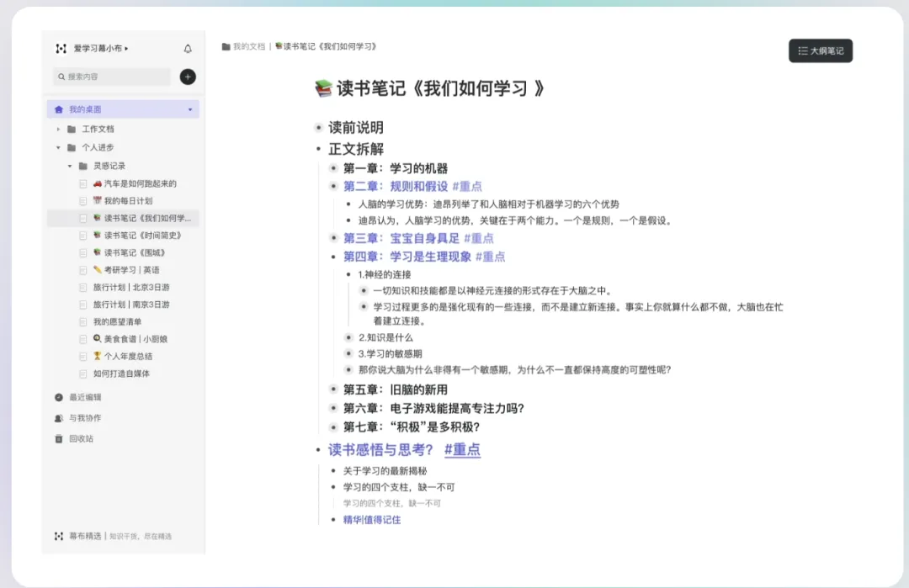Click the black plus button to create a document
This screenshot has width=909, height=588.
(x=188, y=77)
